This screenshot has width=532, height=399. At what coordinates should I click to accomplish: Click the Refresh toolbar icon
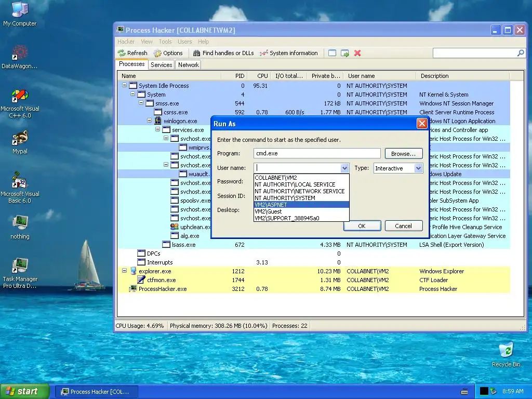pyautogui.click(x=122, y=53)
